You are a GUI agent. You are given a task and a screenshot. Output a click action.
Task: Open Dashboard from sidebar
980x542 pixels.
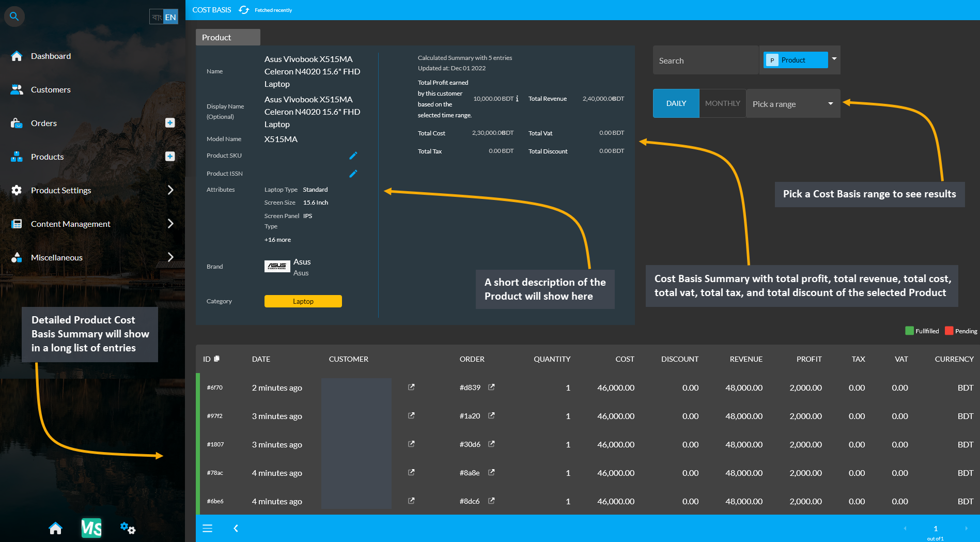(51, 56)
